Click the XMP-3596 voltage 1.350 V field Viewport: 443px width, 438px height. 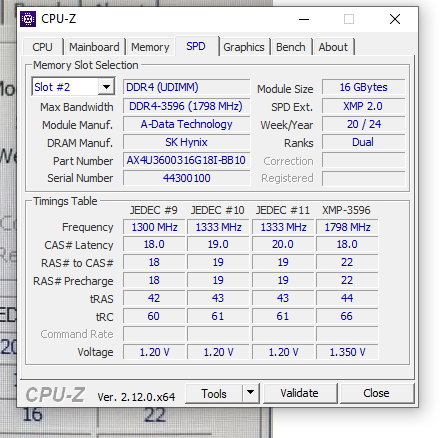(x=347, y=352)
